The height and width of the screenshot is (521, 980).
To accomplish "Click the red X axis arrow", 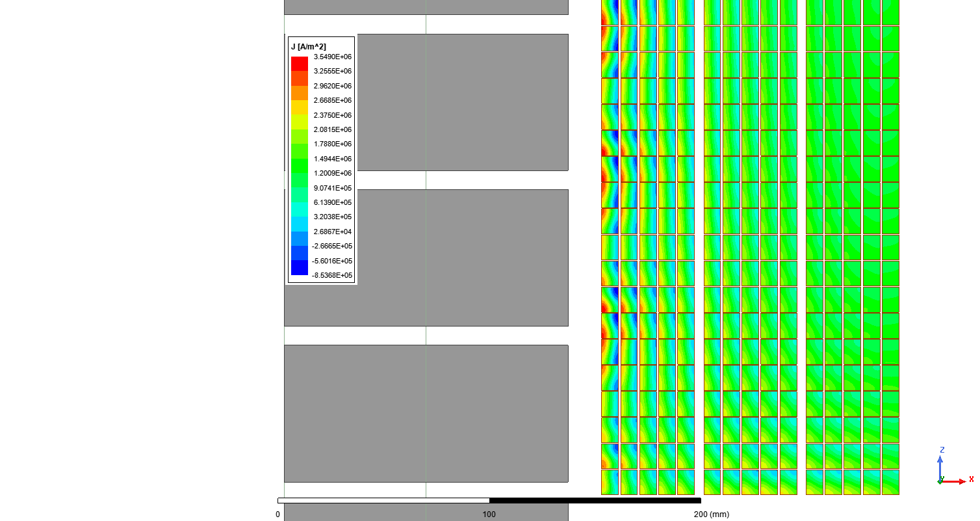I will 957,481.
